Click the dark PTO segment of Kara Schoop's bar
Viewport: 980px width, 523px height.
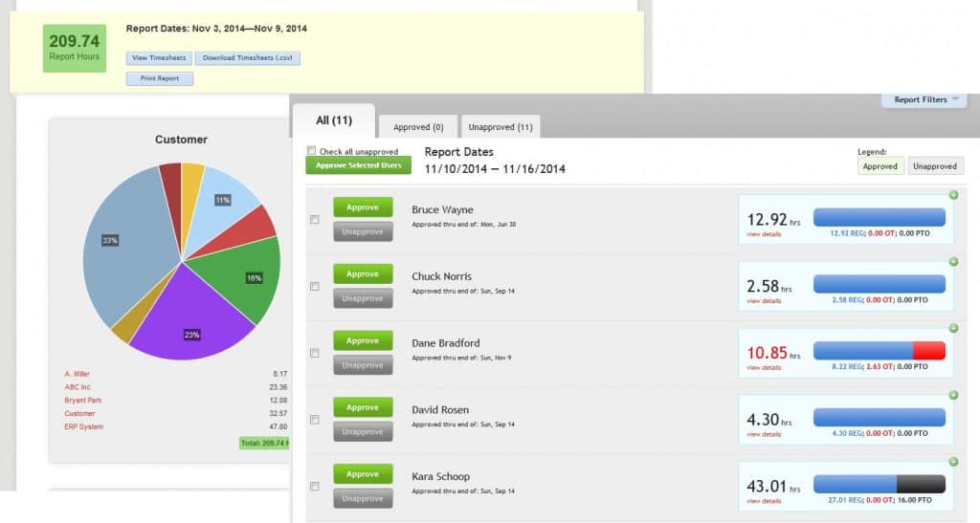tap(921, 484)
